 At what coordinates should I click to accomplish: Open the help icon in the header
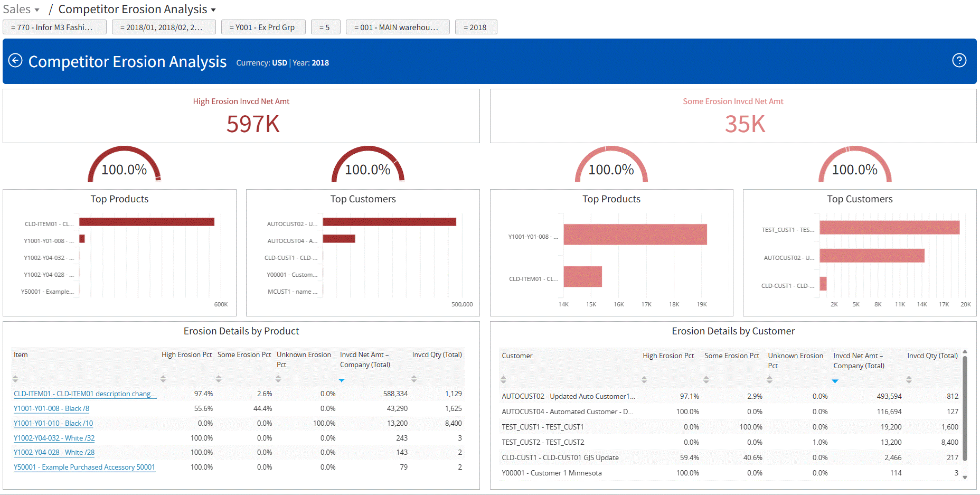click(959, 61)
